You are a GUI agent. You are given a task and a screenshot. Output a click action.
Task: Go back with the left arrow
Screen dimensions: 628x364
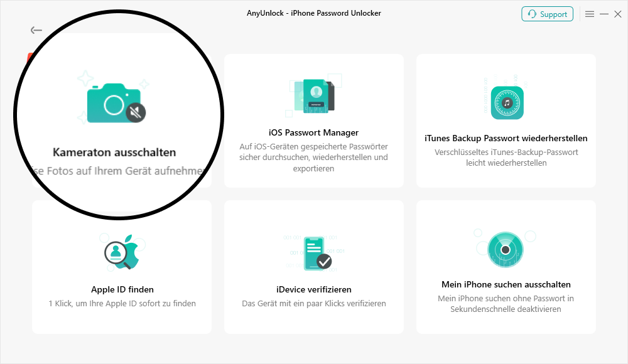(36, 30)
